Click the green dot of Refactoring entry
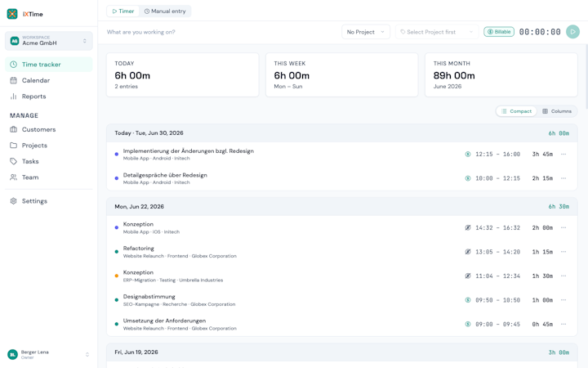This screenshot has height=368, width=588. point(117,252)
